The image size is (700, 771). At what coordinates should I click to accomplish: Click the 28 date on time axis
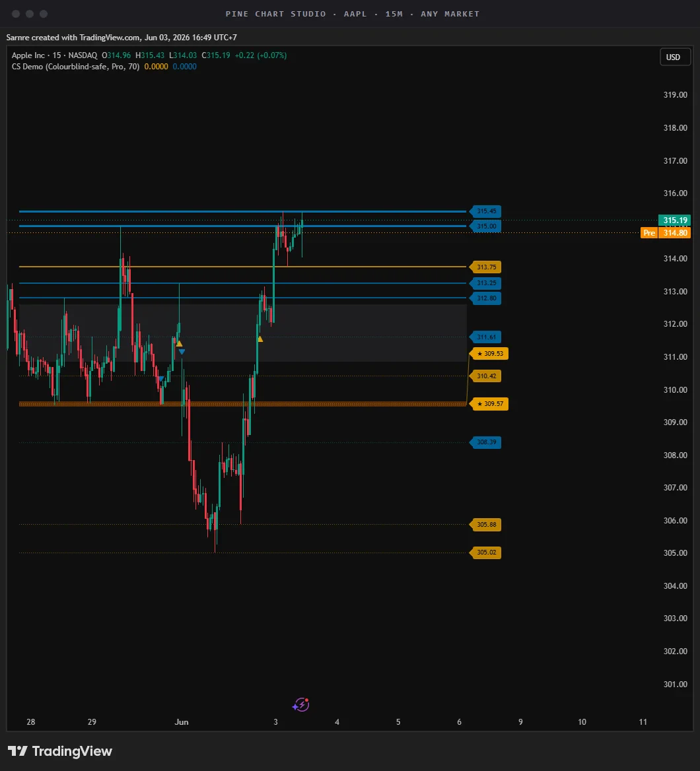31,722
